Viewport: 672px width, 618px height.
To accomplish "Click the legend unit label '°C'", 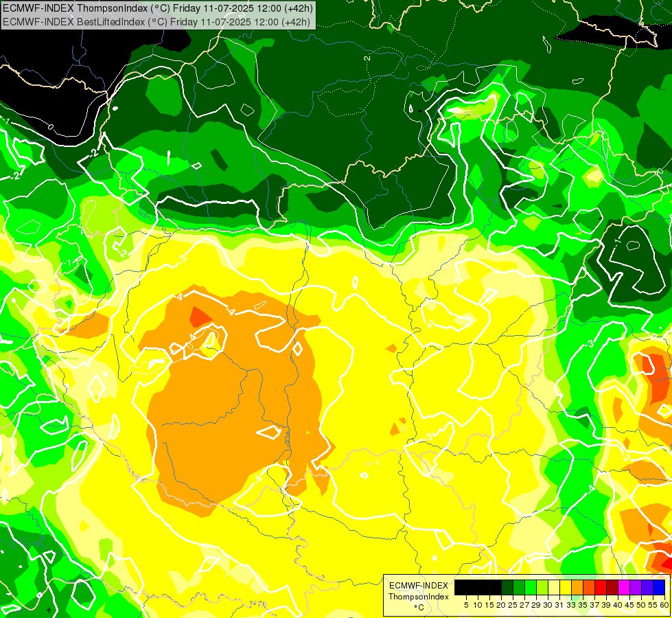I will 419,608.
